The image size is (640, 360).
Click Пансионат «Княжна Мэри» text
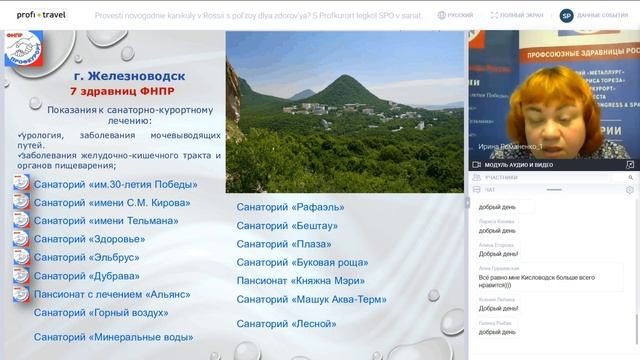[300, 281]
